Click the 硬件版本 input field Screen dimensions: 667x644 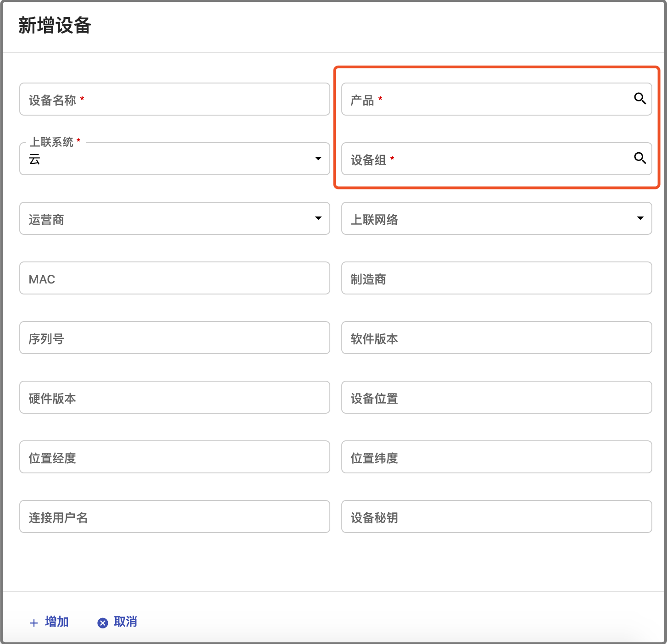174,397
